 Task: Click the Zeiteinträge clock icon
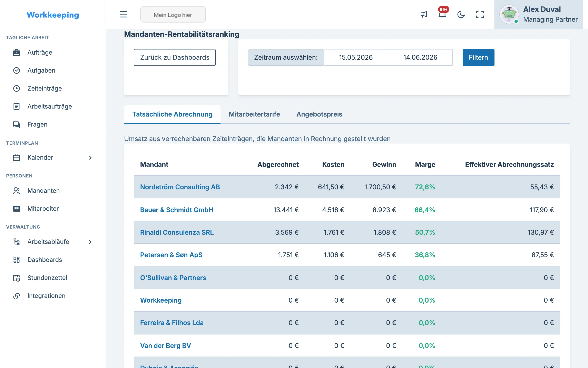(x=16, y=88)
